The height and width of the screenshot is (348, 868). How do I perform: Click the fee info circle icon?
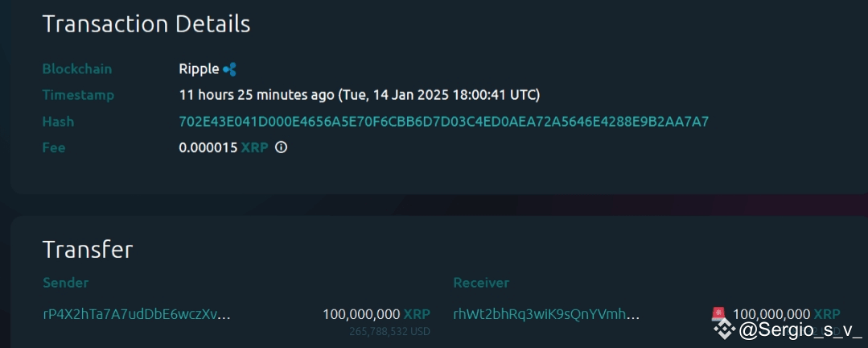(x=281, y=147)
